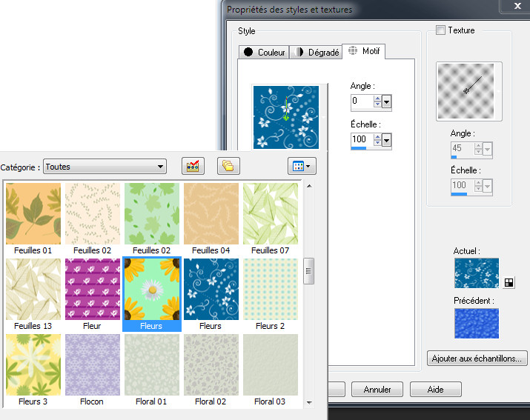This screenshot has width=530, height=420.
Task: Open the pattern Angle dropdown arrow
Action: [x=386, y=101]
